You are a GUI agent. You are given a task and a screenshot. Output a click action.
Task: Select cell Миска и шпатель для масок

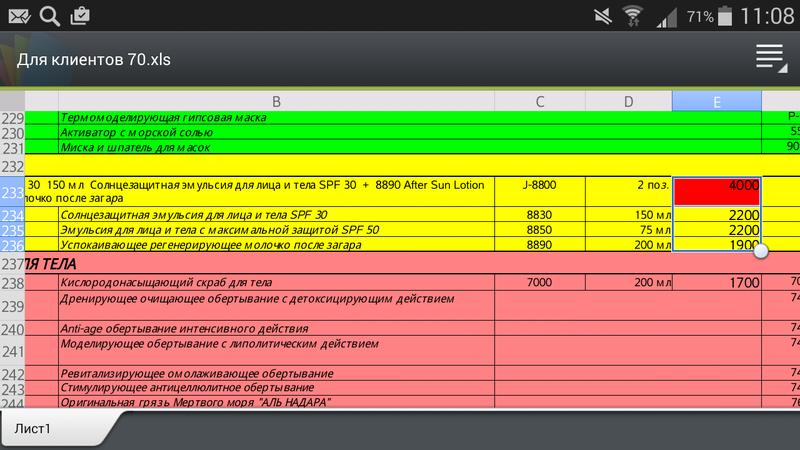pyautogui.click(x=276, y=147)
